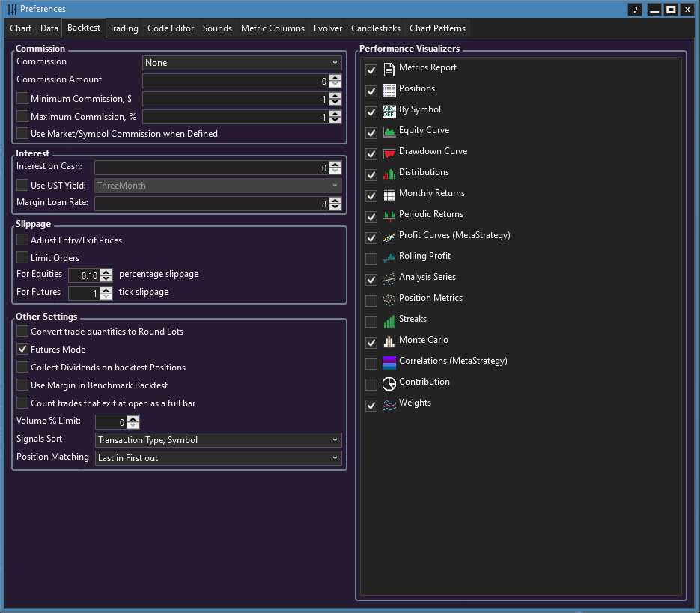Click the By Symbol icon
The image size is (700, 613).
click(389, 112)
